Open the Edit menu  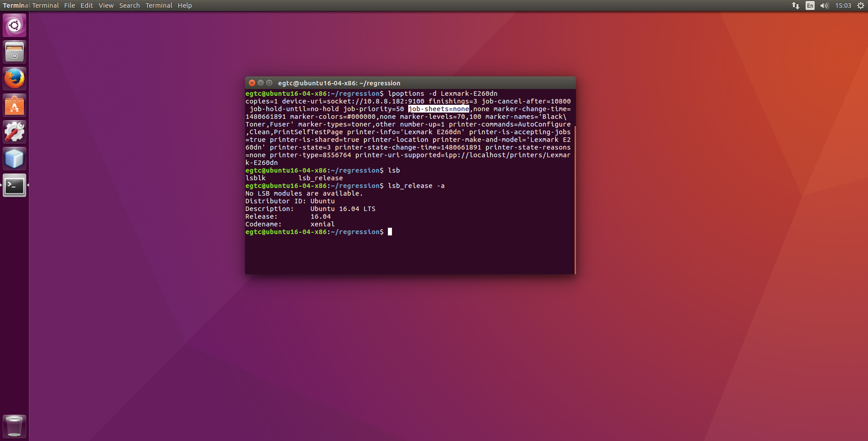[86, 5]
